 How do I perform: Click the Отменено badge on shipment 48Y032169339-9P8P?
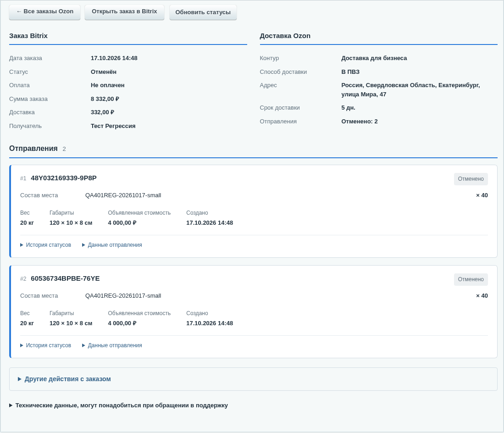471,179
